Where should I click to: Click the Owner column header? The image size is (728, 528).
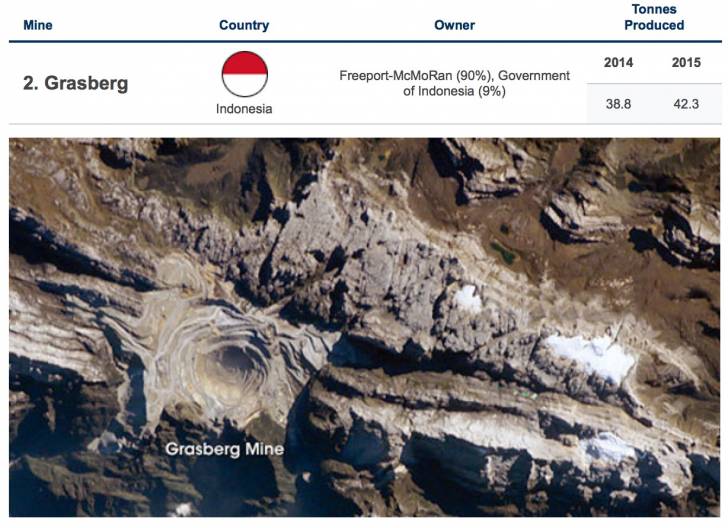[x=455, y=25]
